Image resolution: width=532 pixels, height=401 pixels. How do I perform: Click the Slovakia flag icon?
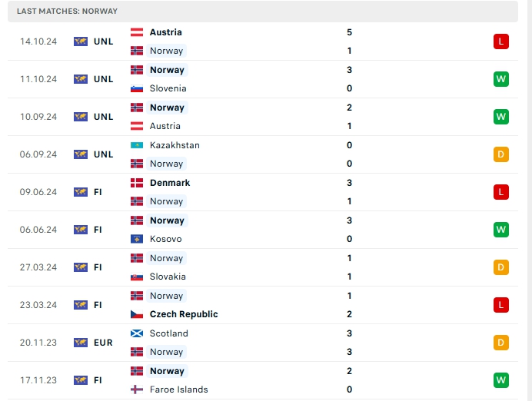click(137, 277)
